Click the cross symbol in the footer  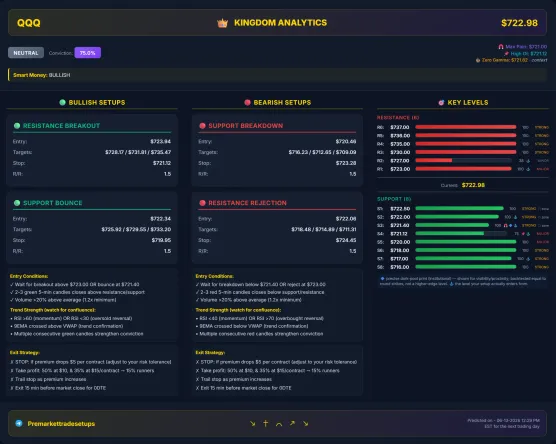click(x=266, y=423)
